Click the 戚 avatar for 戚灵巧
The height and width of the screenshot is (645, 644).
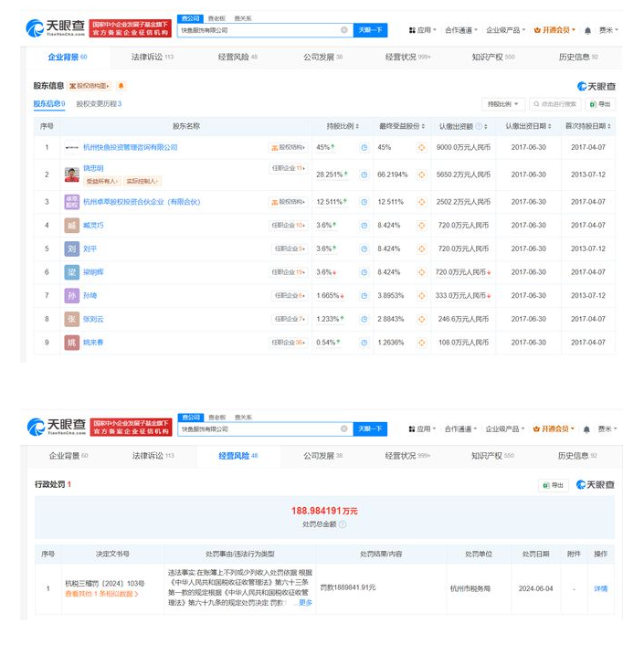[71, 224]
